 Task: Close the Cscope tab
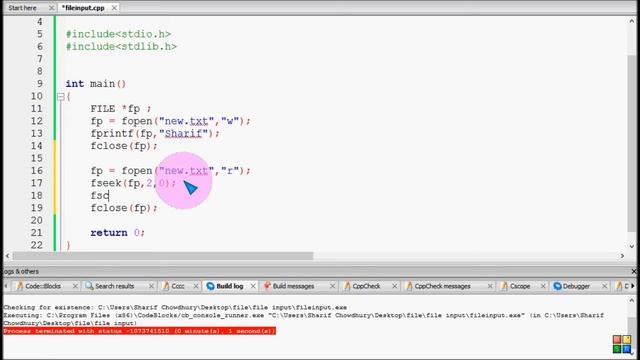543,286
